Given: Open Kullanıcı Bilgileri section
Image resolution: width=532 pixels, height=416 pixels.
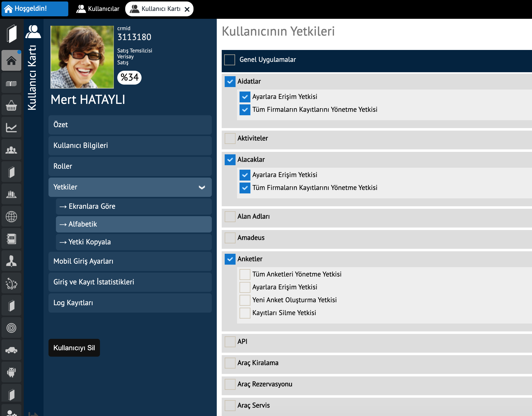Looking at the screenshot, I should (x=130, y=145).
